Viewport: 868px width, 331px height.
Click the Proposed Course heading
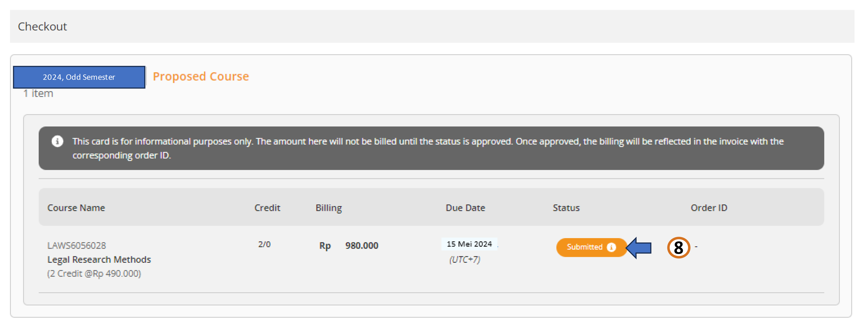click(x=201, y=77)
